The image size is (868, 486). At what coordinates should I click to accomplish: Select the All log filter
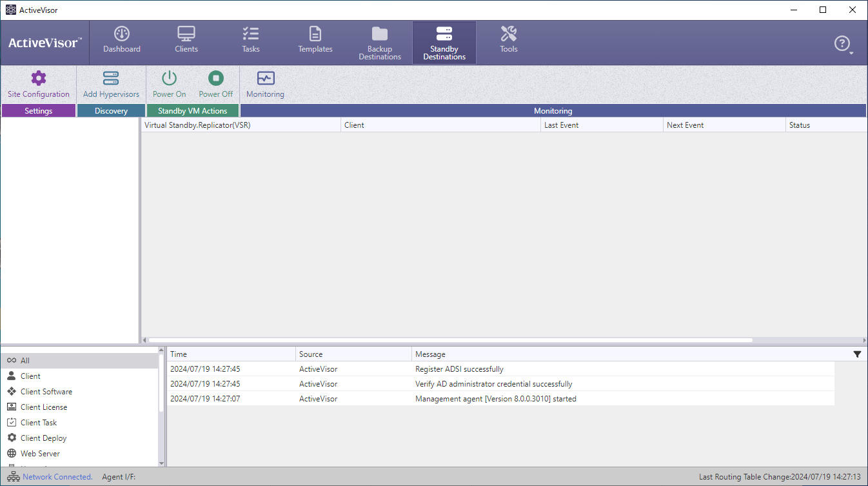click(79, 361)
